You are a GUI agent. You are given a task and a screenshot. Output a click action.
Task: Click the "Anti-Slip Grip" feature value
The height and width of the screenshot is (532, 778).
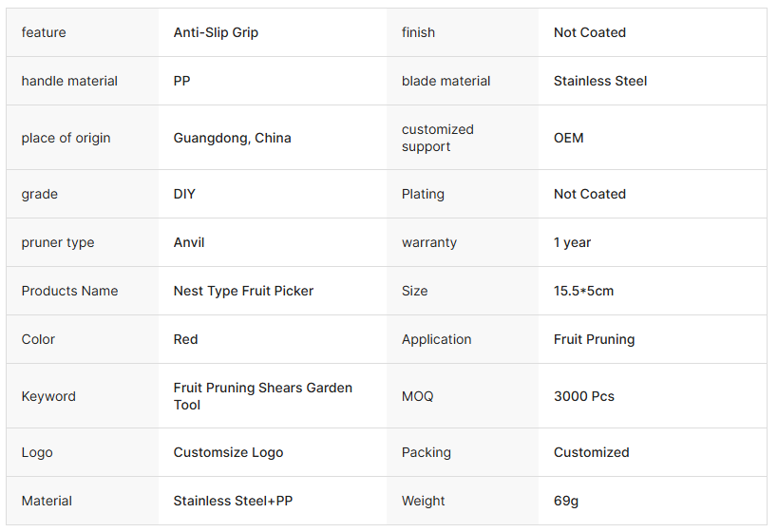pyautogui.click(x=216, y=32)
